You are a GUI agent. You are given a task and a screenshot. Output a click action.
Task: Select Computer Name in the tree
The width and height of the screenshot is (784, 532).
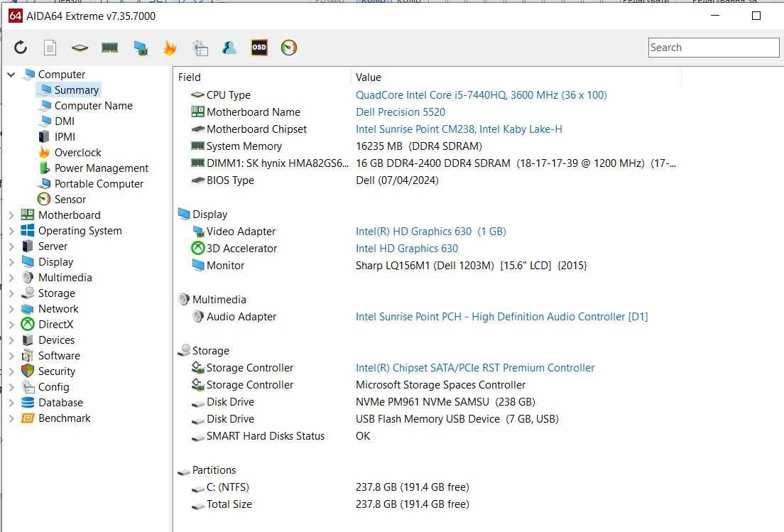(94, 106)
